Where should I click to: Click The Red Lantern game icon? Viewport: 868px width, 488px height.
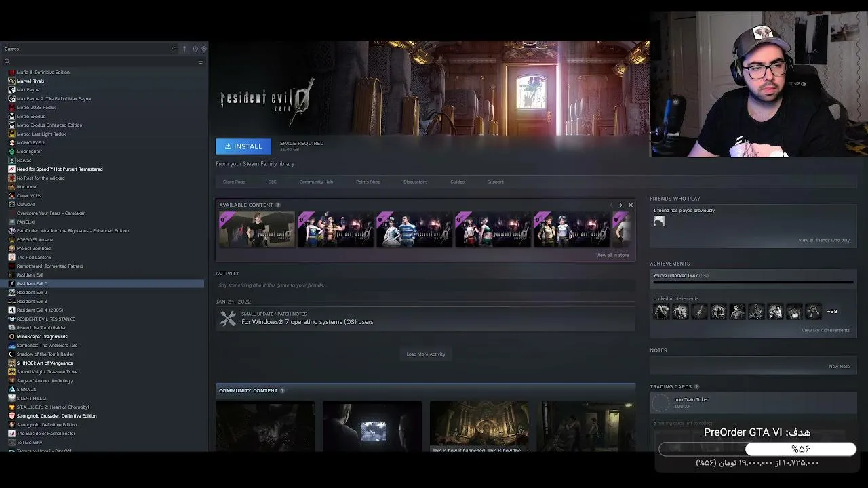(12, 257)
